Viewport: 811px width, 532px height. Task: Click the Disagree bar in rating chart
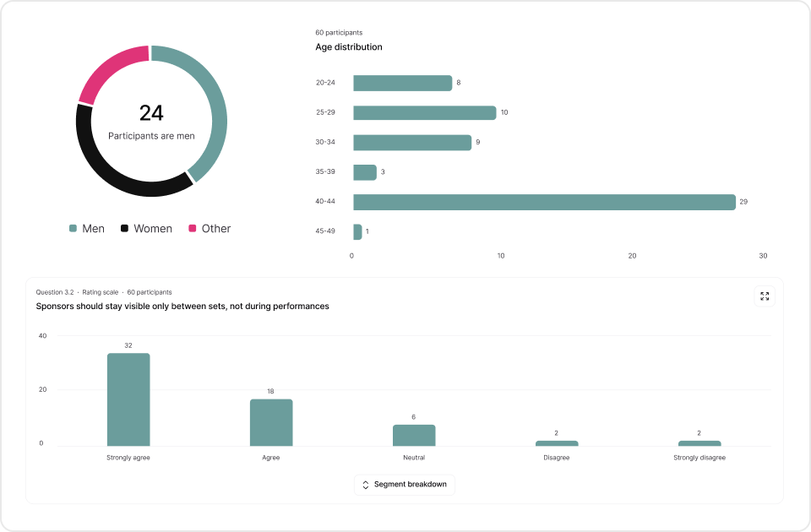[557, 443]
